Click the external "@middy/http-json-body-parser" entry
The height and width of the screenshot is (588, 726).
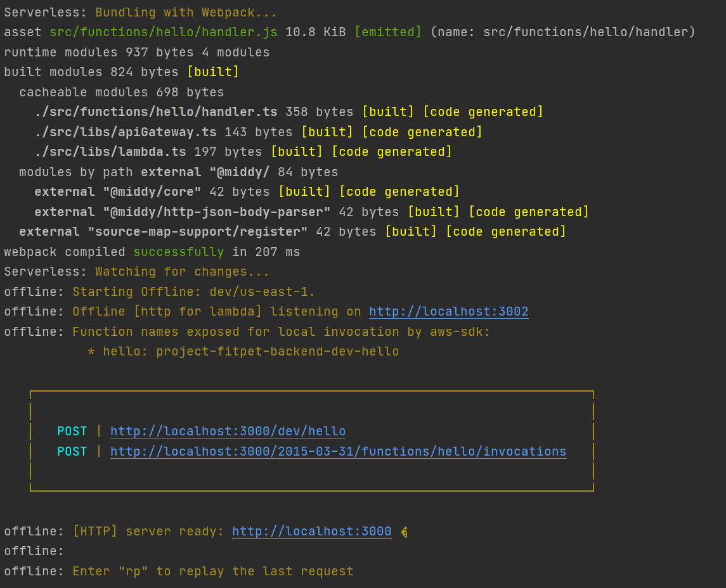coord(183,212)
